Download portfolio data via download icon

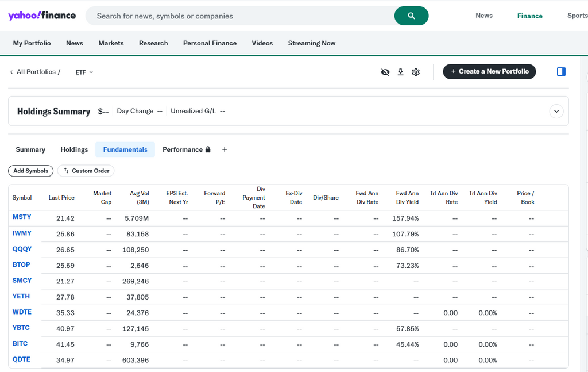(401, 72)
